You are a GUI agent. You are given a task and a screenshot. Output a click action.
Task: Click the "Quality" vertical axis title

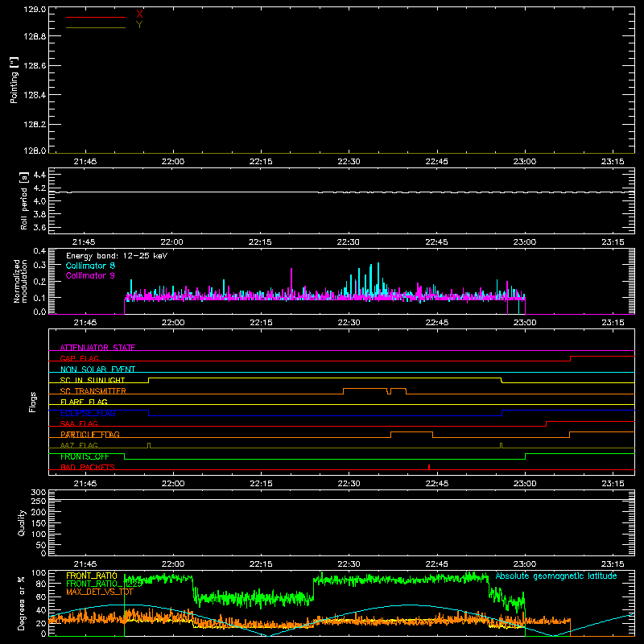point(22,522)
